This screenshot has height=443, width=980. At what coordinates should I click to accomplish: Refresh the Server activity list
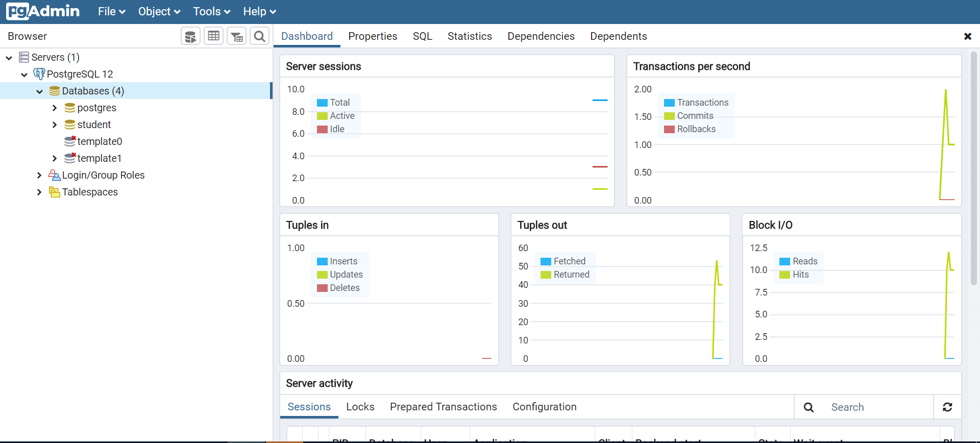point(947,407)
